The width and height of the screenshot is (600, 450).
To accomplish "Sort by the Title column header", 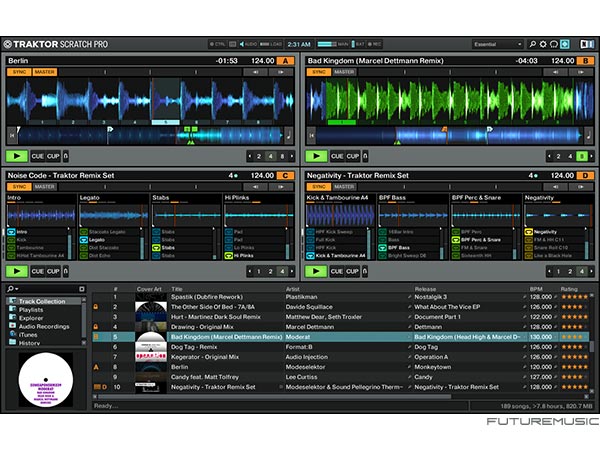I will point(177,289).
